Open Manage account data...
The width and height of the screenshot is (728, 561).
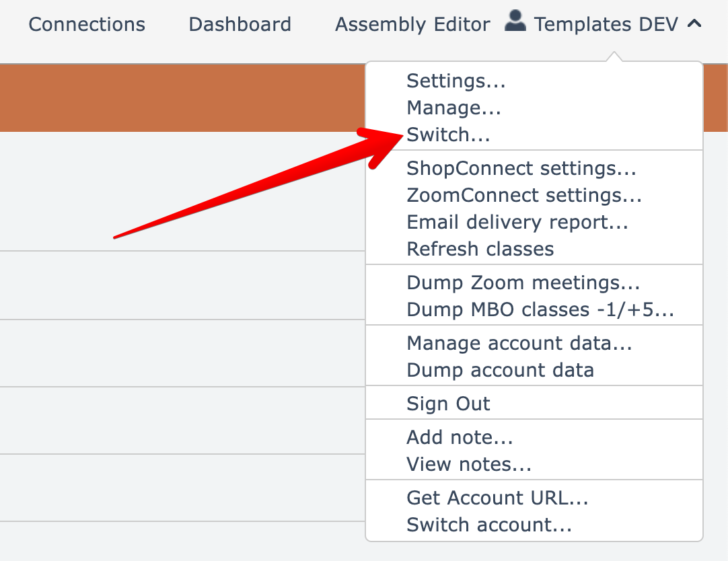tap(519, 343)
